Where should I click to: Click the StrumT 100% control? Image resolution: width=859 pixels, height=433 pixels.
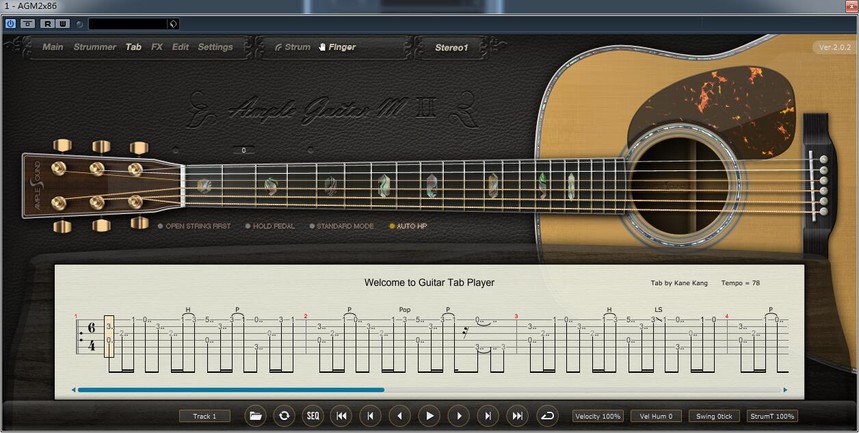(772, 416)
